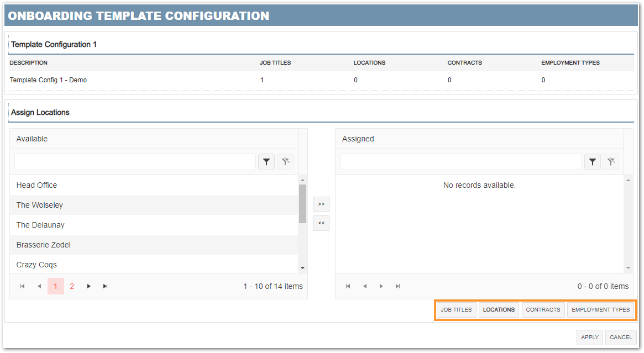The image size is (644, 353).
Task: Cancel the template configuration
Action: coord(621,338)
